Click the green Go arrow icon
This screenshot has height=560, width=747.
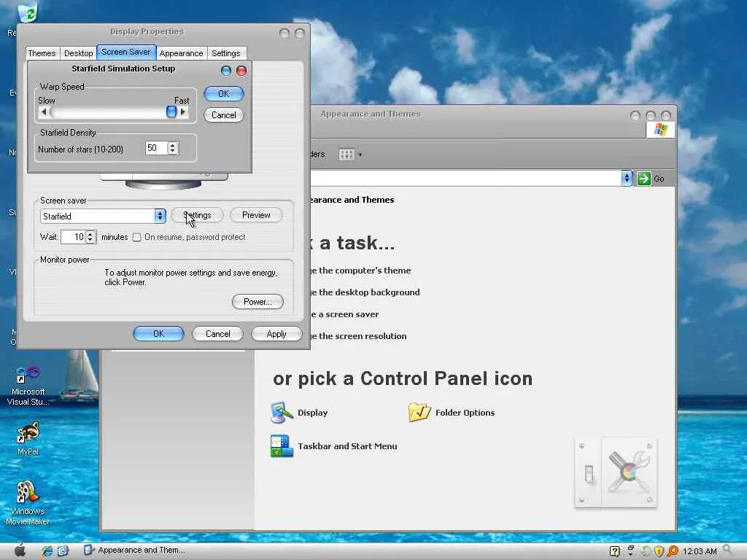643,179
